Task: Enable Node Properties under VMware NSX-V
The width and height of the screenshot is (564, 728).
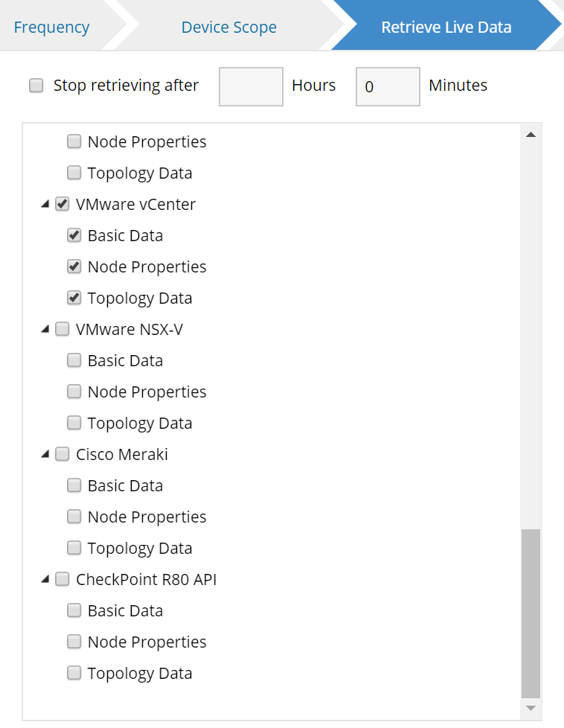Action: (x=74, y=392)
